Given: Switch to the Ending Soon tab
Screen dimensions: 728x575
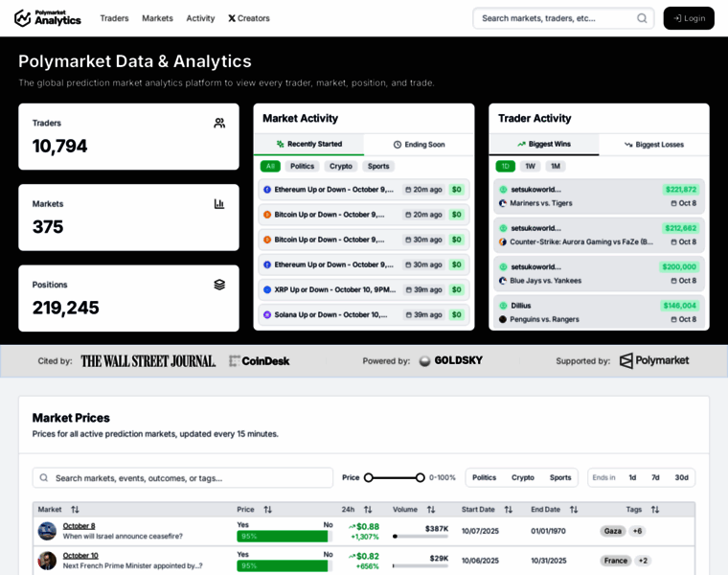Looking at the screenshot, I should coord(419,144).
